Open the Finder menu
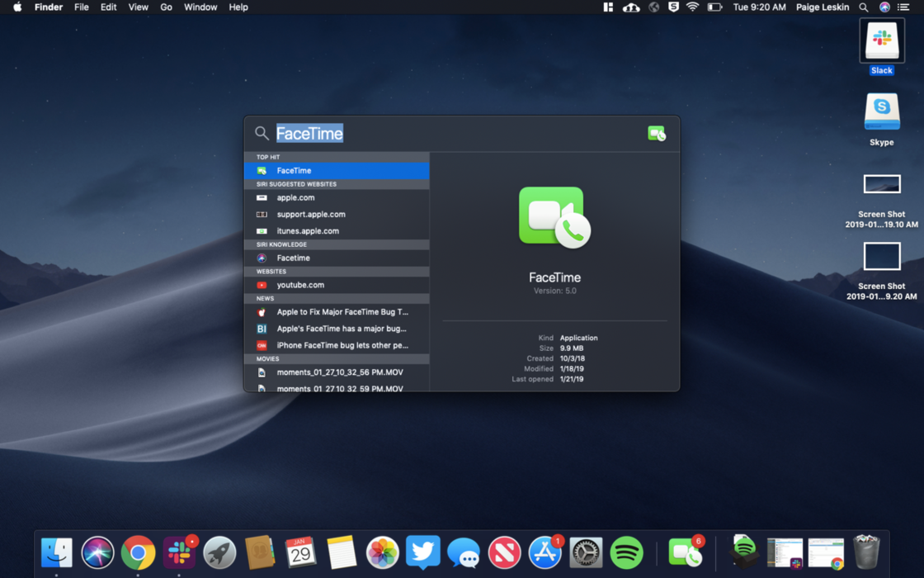 pos(49,7)
